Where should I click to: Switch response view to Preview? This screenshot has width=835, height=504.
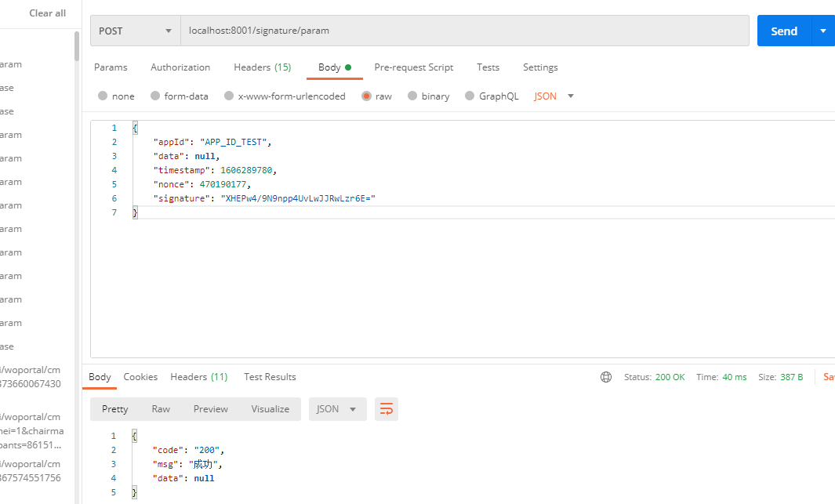[x=211, y=408]
